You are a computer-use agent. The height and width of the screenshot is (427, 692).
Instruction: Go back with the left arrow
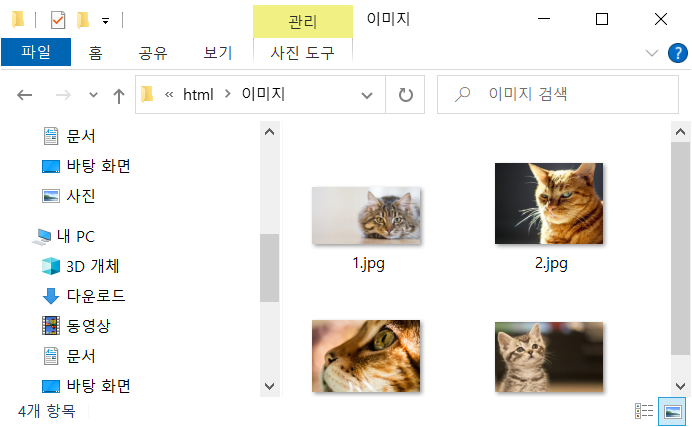25,95
